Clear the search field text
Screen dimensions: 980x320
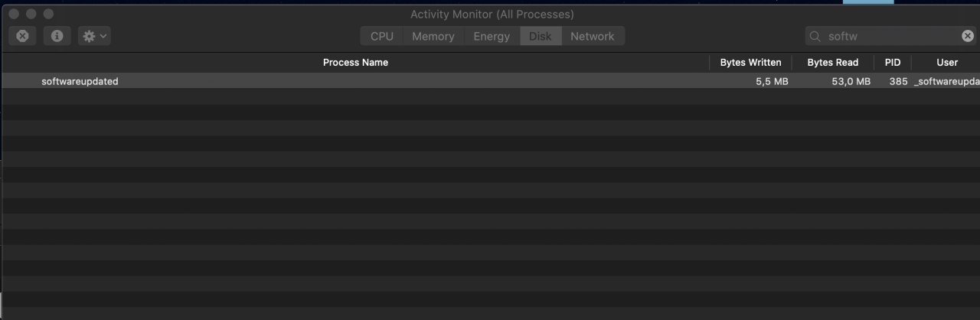tap(968, 36)
